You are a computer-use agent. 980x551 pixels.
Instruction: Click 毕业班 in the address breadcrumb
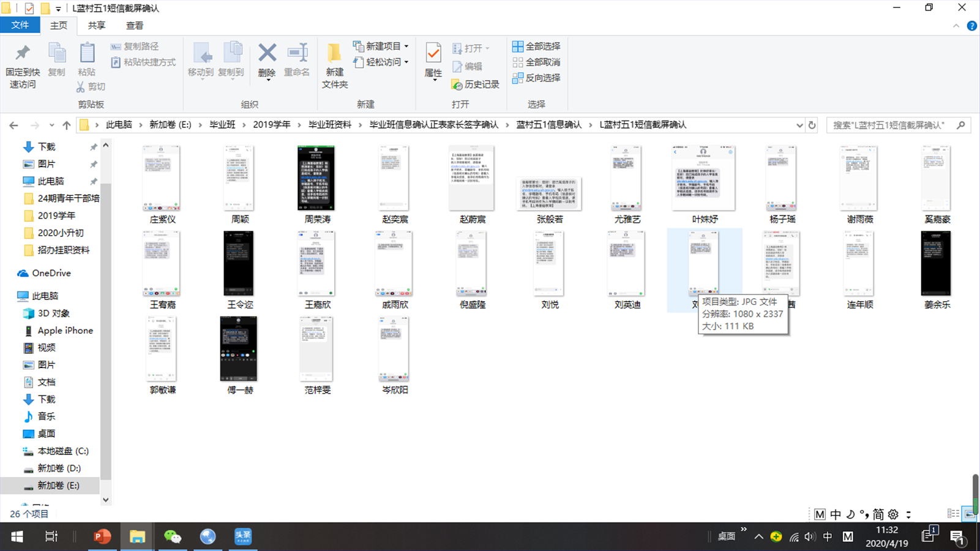(x=222, y=125)
